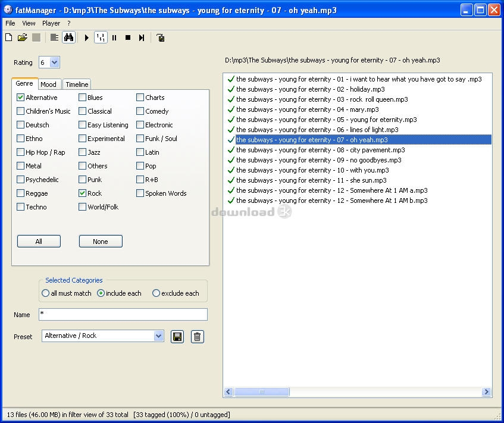
Task: Click the binoculars filter view icon
Action: click(68, 37)
